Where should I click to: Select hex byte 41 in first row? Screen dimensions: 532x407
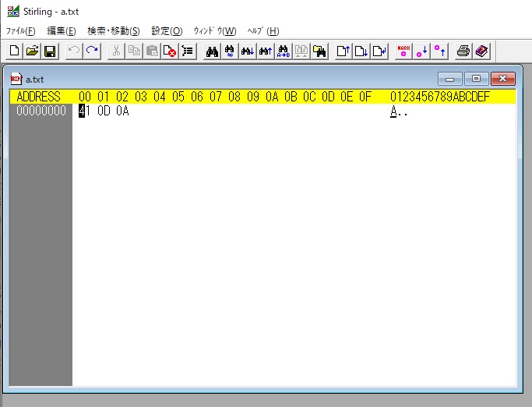(x=84, y=111)
